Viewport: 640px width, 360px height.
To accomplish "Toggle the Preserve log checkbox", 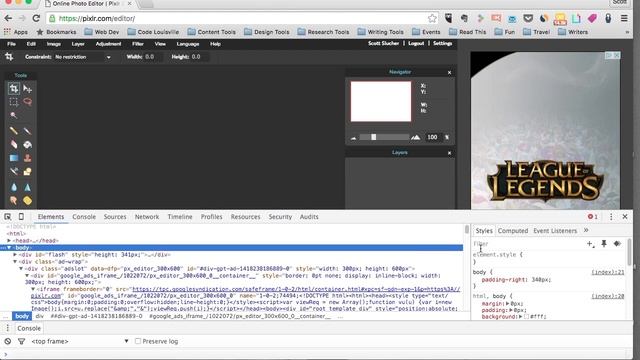I will 138,341.
